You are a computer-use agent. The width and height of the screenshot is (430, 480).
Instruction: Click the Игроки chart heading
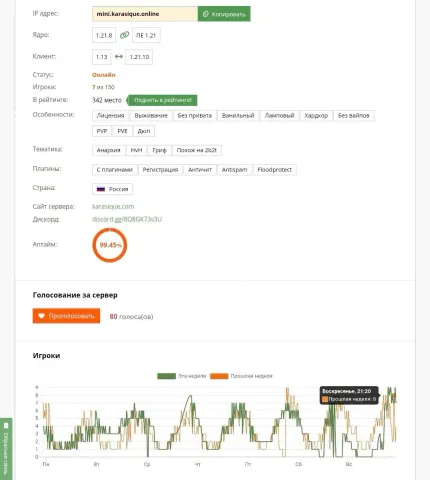[46, 356]
